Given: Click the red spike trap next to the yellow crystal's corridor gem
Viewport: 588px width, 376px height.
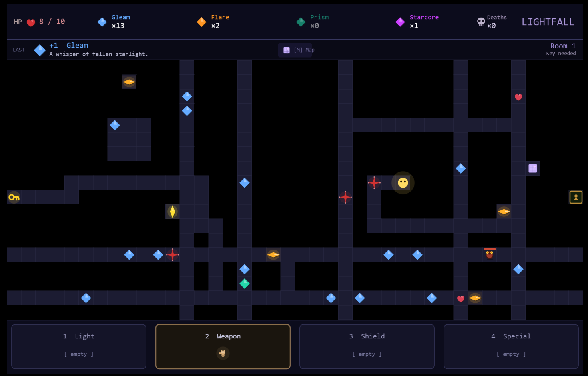Looking at the screenshot, I should click(173, 255).
